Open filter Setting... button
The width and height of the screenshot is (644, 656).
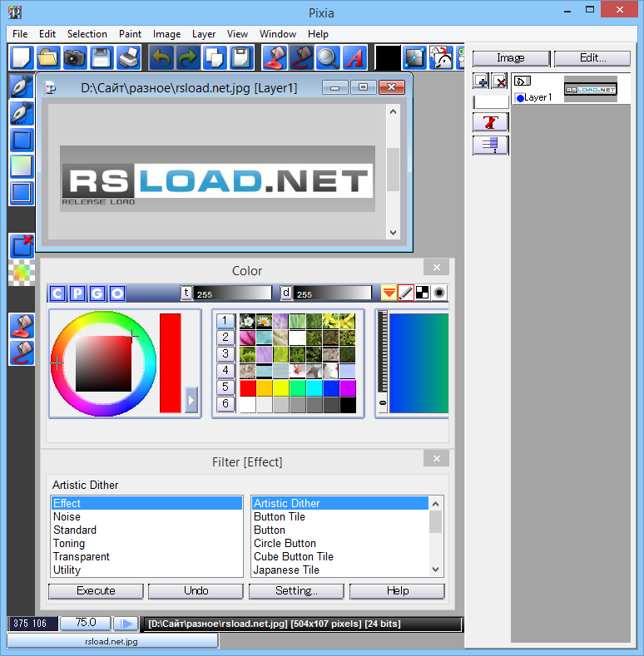pyautogui.click(x=296, y=591)
